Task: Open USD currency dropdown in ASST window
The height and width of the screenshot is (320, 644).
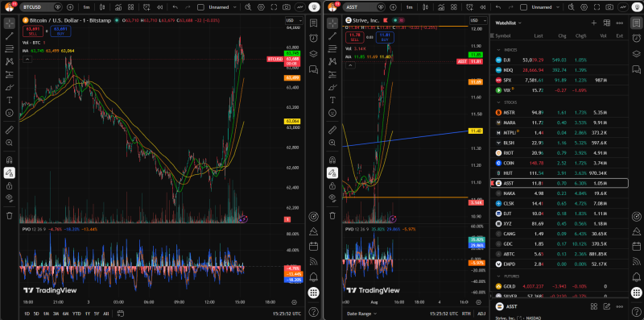Action: pos(477,21)
